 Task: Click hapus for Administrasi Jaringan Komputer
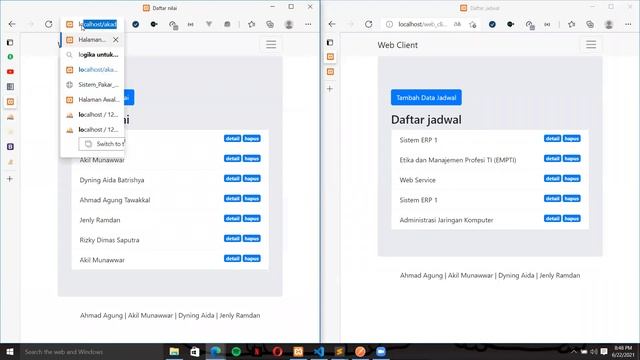[571, 219]
